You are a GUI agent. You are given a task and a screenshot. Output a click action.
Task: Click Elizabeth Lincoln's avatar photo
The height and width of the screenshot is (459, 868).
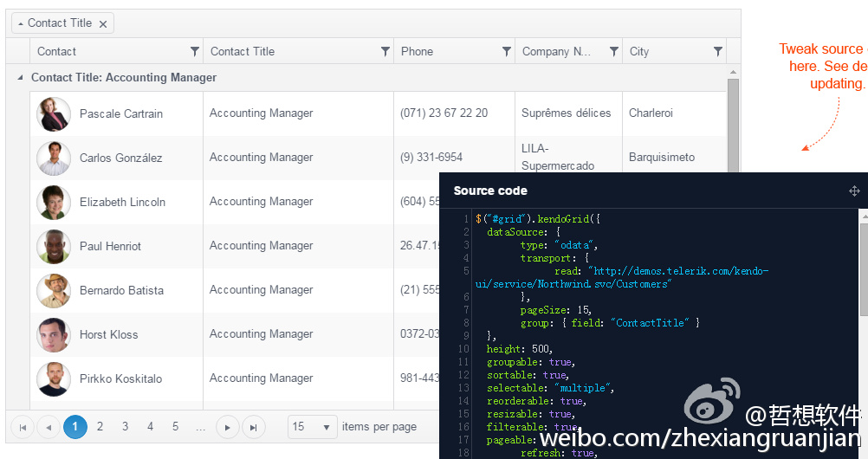(54, 203)
